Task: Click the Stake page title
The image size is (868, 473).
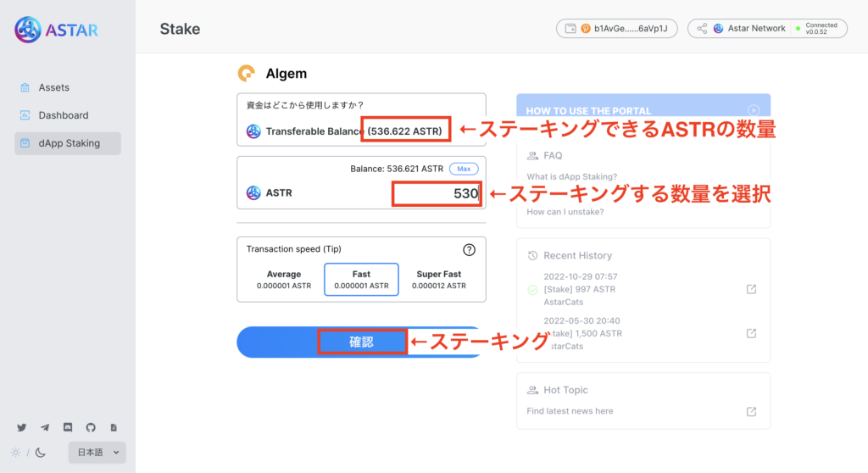Action: [180, 29]
